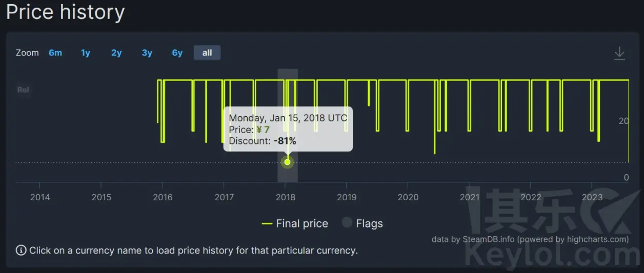The width and height of the screenshot is (644, 273).
Task: Set zoom range to 1y
Action: tap(86, 53)
